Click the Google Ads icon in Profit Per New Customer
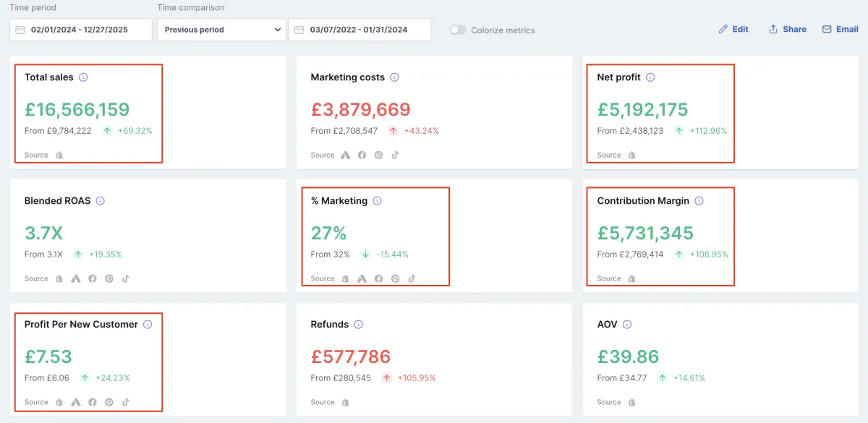This screenshot has width=868, height=423. [76, 403]
